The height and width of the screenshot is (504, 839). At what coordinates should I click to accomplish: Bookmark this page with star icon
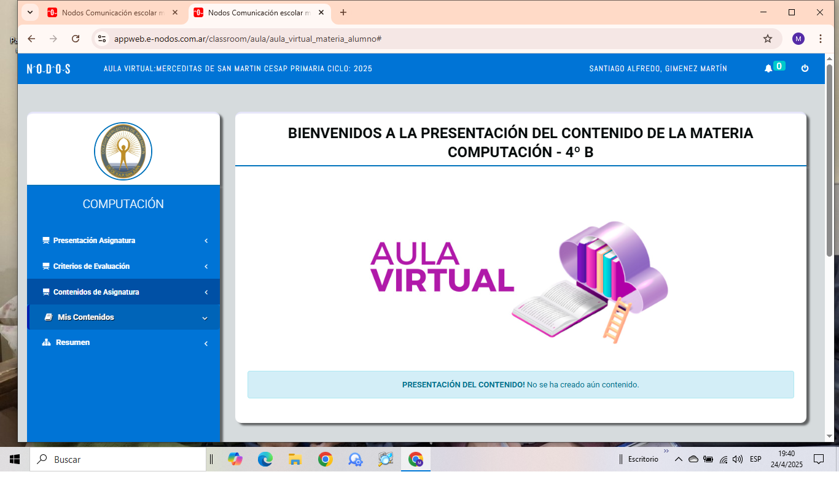click(x=767, y=39)
